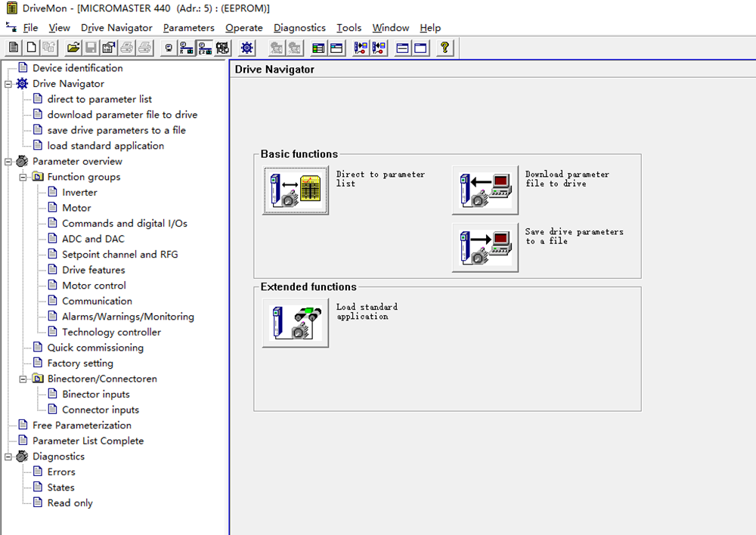Select Device identification in the tree

(x=77, y=68)
